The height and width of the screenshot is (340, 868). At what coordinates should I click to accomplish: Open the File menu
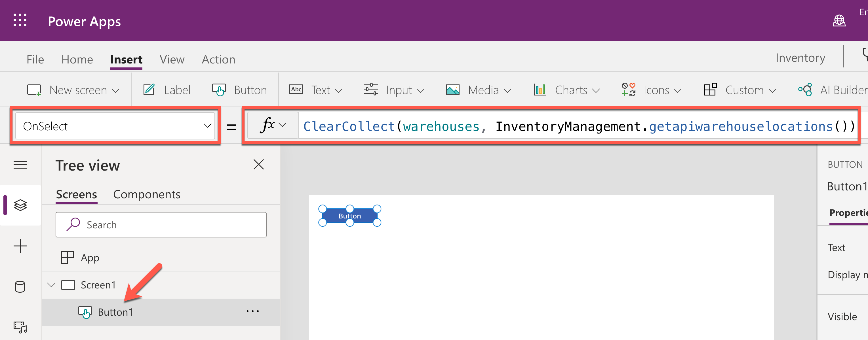[35, 59]
